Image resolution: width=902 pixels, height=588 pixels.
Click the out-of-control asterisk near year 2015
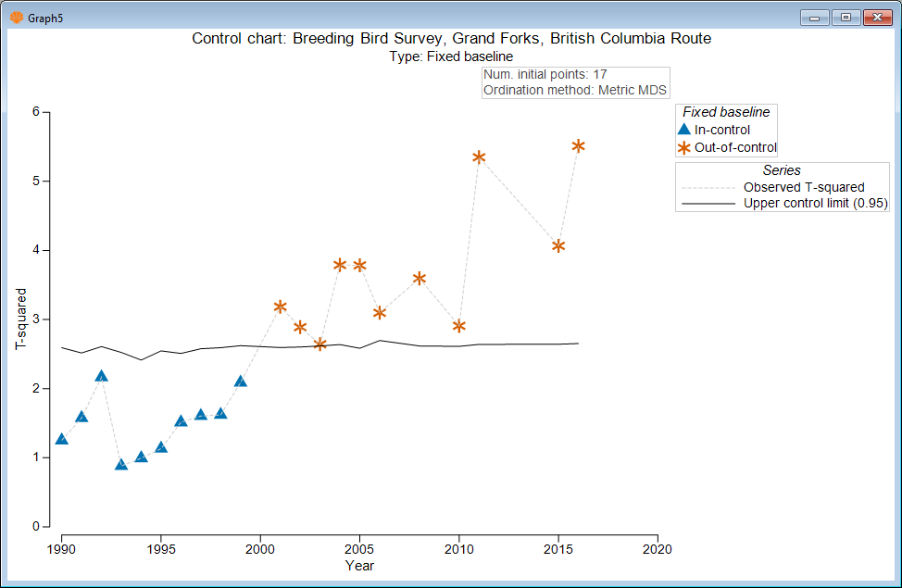pos(557,246)
